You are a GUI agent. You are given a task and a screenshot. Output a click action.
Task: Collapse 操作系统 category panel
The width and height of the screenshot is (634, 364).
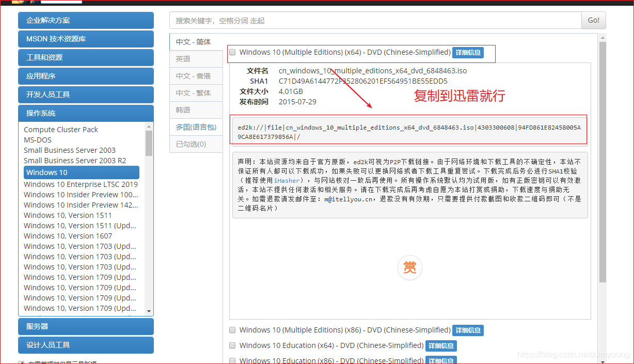pos(86,114)
